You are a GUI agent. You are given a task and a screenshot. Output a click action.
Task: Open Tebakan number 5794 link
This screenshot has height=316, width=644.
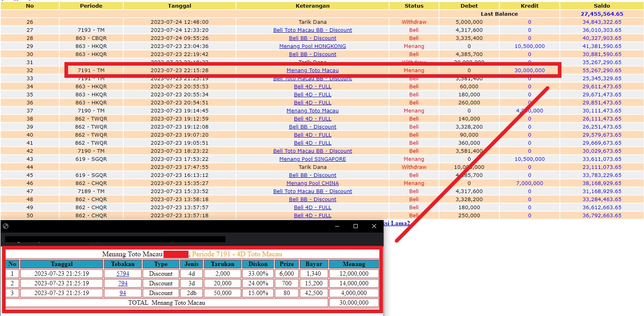[x=123, y=274]
